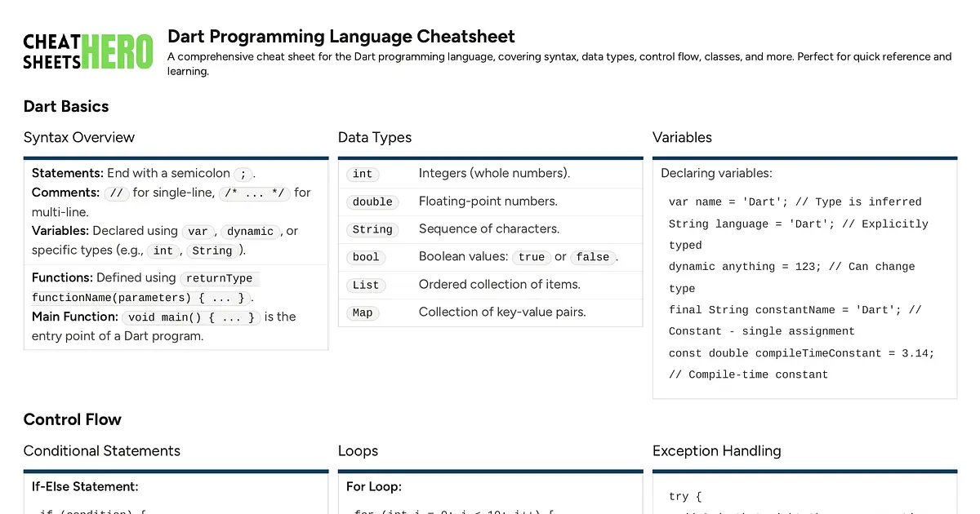980x514 pixels.
Task: Click the Dart Programming Language Cheatsheet title
Action: click(x=341, y=36)
